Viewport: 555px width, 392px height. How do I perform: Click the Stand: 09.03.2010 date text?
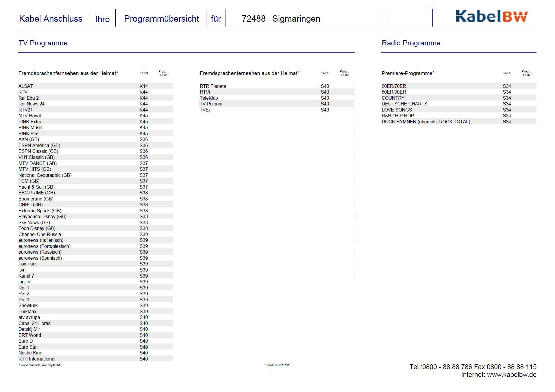(x=277, y=365)
